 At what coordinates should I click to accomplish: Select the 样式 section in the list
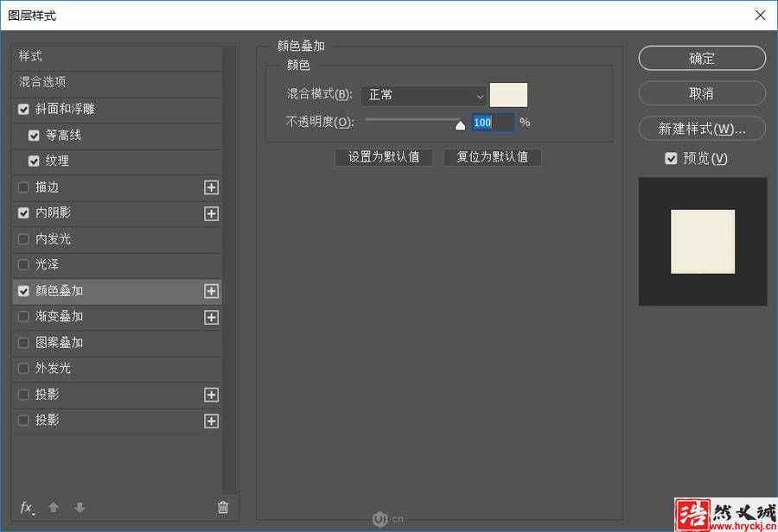click(117, 56)
